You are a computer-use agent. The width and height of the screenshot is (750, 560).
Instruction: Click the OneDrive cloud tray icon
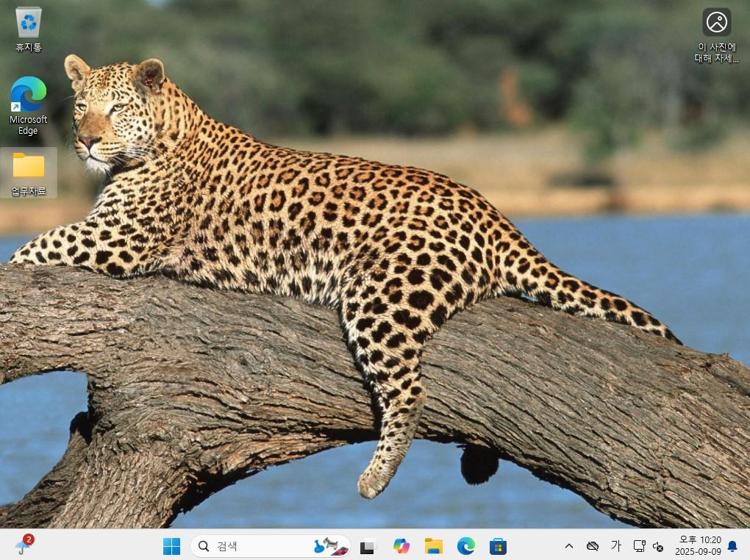pos(593,546)
